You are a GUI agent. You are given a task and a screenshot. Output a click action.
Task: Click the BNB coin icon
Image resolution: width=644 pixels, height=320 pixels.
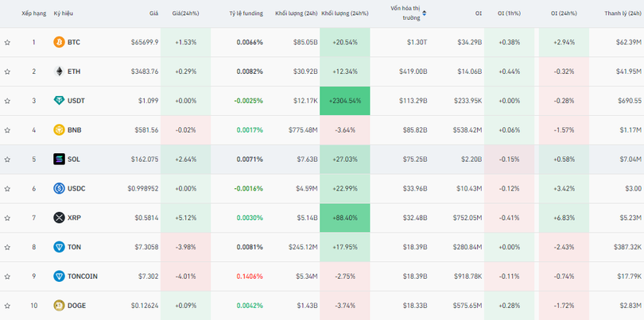(x=59, y=130)
